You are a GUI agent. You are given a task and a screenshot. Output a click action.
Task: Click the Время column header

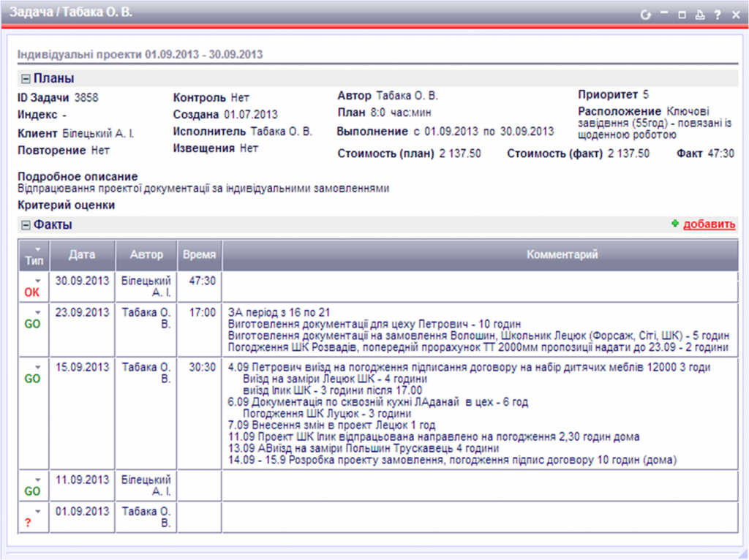click(199, 255)
